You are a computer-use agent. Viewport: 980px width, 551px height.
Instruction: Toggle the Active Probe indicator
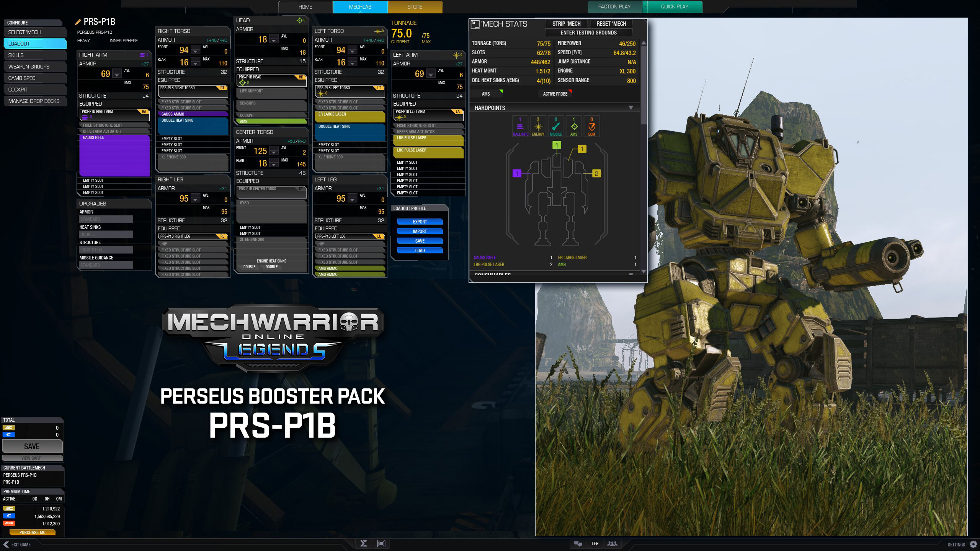[x=555, y=94]
